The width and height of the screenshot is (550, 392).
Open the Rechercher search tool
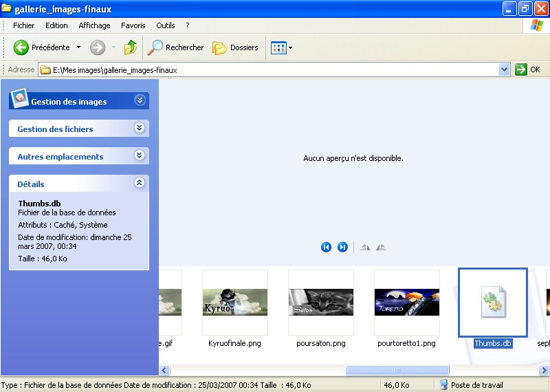[x=176, y=47]
